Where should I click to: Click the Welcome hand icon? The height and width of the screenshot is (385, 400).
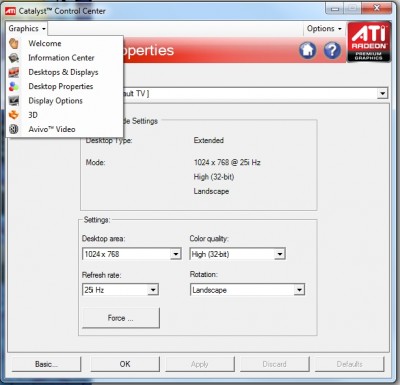coord(14,43)
